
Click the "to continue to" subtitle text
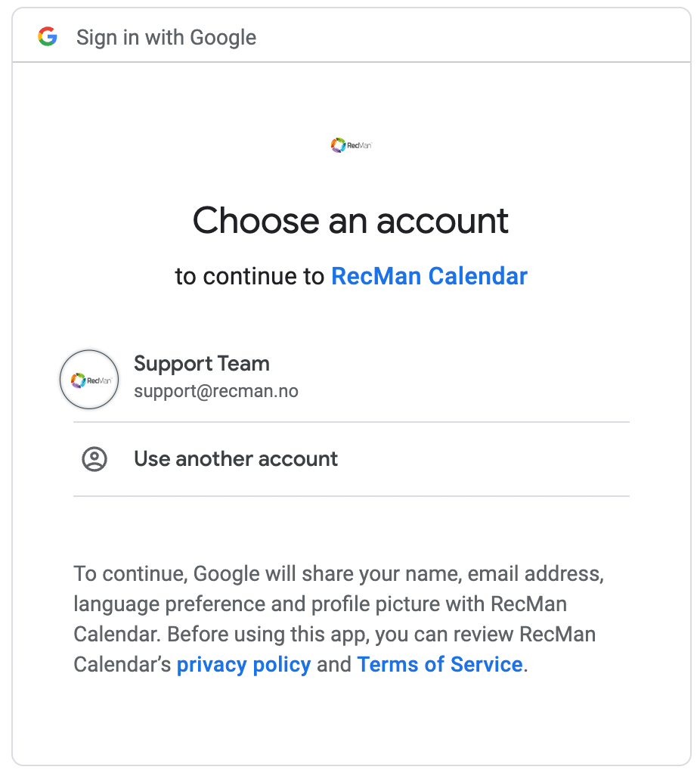(249, 276)
